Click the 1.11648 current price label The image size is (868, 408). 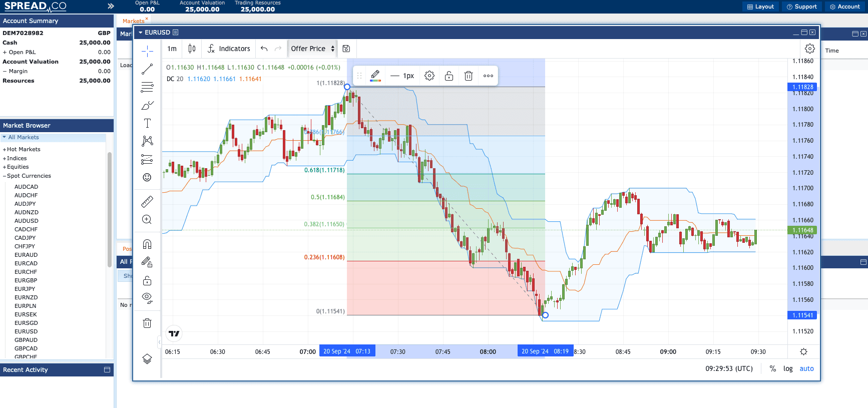click(802, 230)
